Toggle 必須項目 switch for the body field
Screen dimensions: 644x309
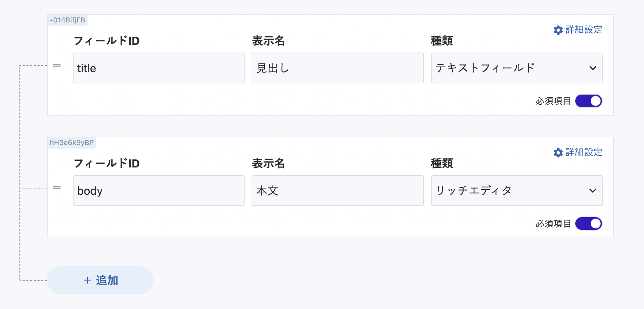[x=589, y=224]
